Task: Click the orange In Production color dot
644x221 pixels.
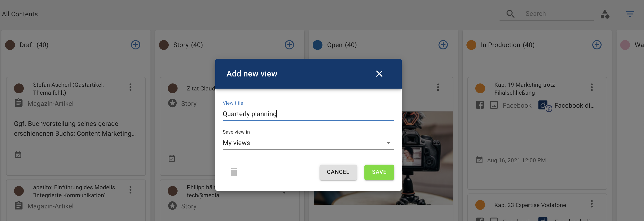Action: 471,45
